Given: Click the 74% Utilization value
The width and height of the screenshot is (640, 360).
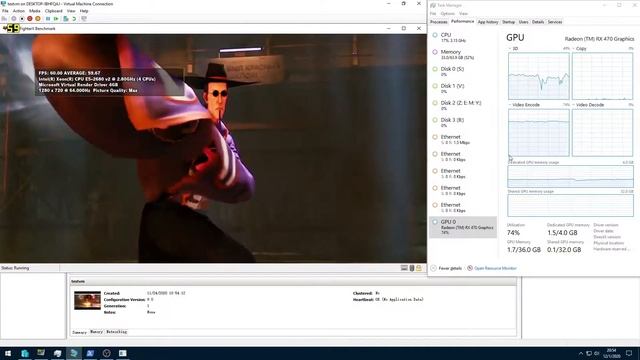Looking at the screenshot, I should click(x=513, y=233).
